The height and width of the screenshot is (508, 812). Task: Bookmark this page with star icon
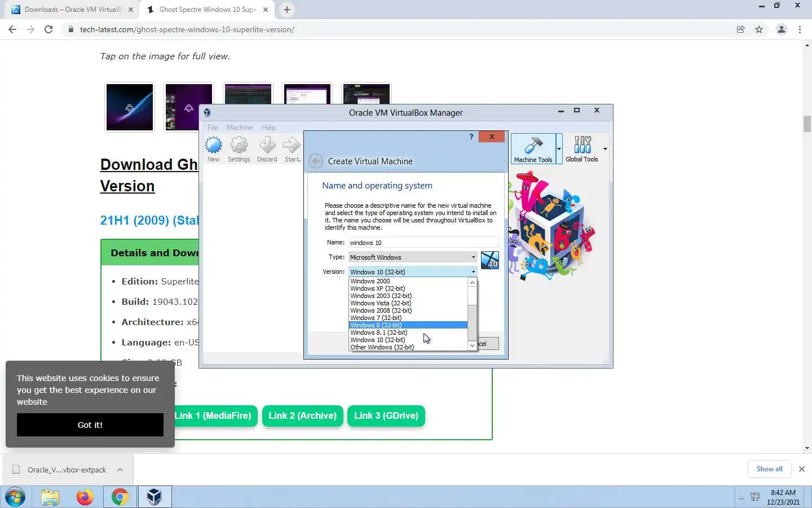pos(759,29)
